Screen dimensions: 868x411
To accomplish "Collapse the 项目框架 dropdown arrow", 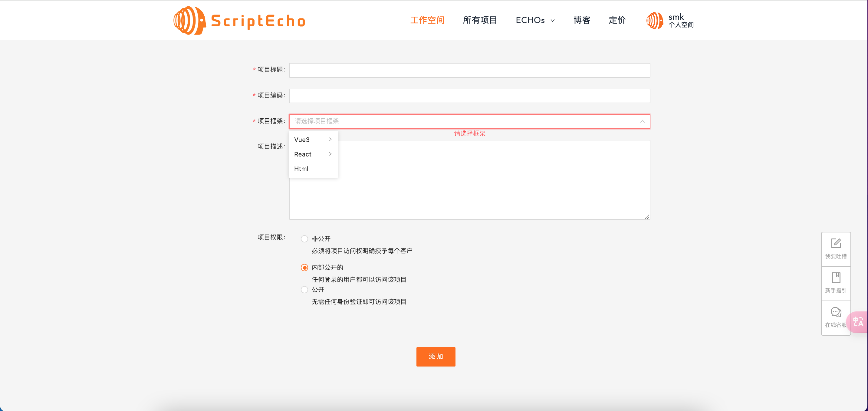I will [642, 122].
